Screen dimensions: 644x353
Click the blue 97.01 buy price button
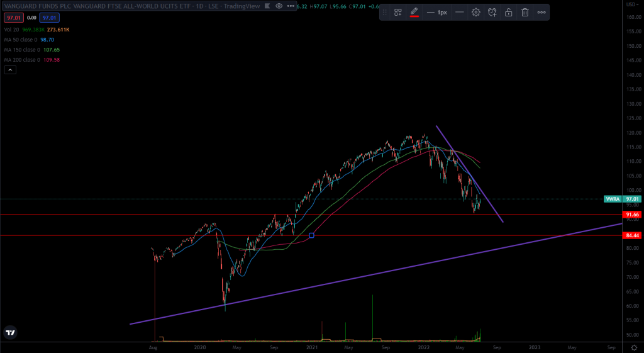click(x=49, y=18)
